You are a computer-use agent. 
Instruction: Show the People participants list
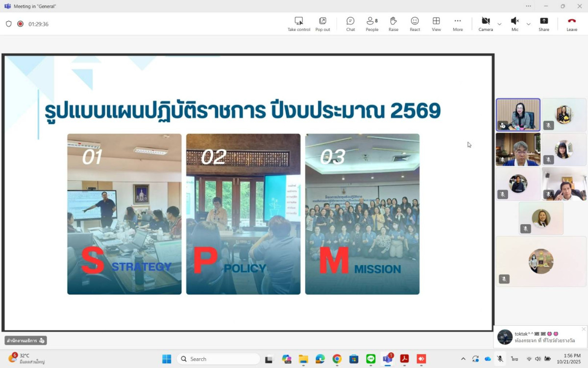(x=372, y=24)
